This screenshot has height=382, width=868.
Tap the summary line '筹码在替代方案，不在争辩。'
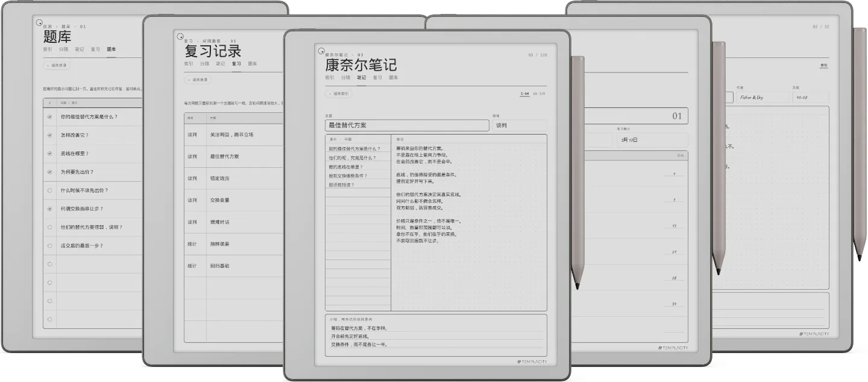pos(359,328)
